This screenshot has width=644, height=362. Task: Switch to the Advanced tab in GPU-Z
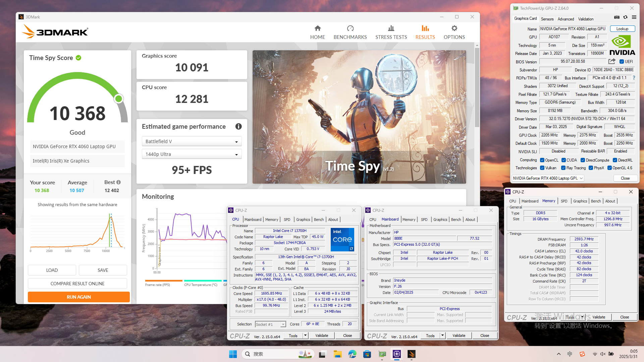(566, 19)
